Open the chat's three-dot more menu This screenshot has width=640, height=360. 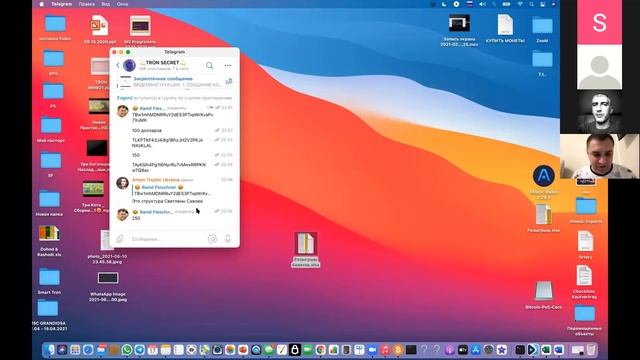pyautogui.click(x=227, y=65)
